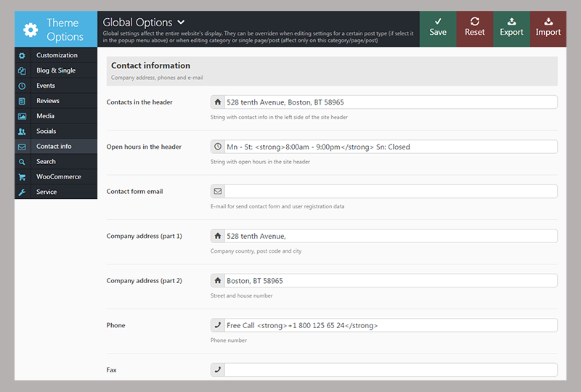The image size is (581, 392).
Task: Focus the Open hours in header field
Action: 390,147
